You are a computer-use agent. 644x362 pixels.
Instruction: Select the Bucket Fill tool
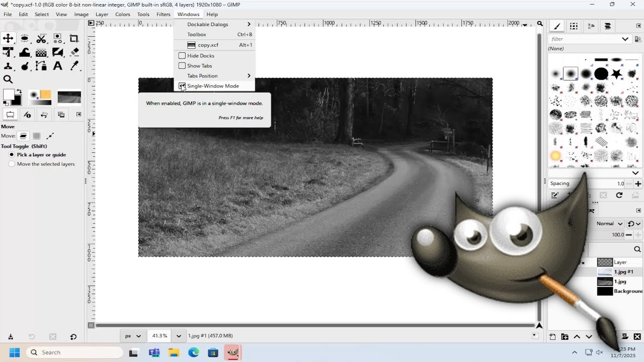click(x=41, y=52)
